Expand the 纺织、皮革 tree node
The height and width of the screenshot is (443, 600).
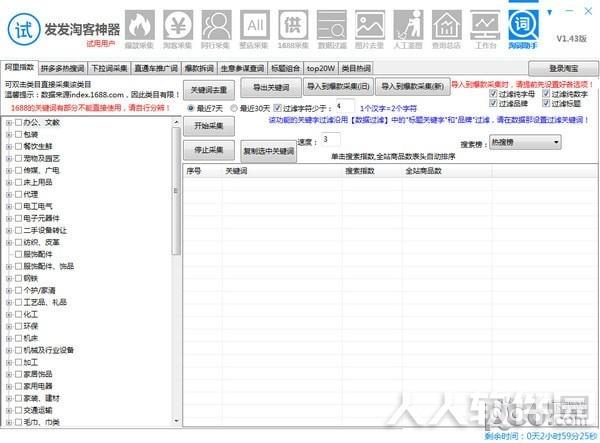(x=9, y=243)
